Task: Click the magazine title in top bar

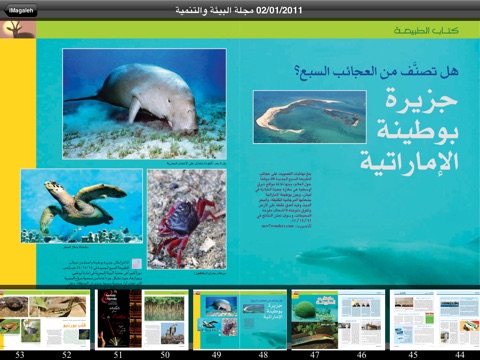Action: pos(239,10)
